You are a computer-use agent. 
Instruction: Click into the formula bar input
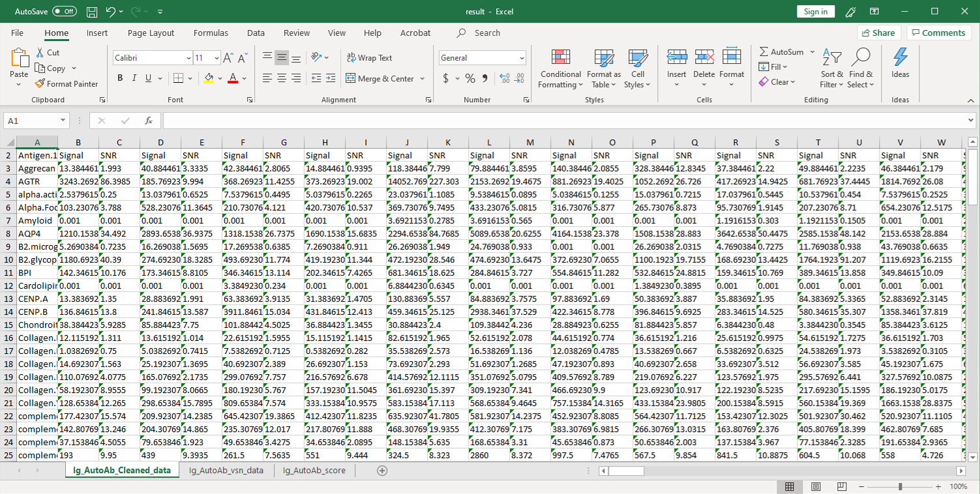(x=561, y=121)
